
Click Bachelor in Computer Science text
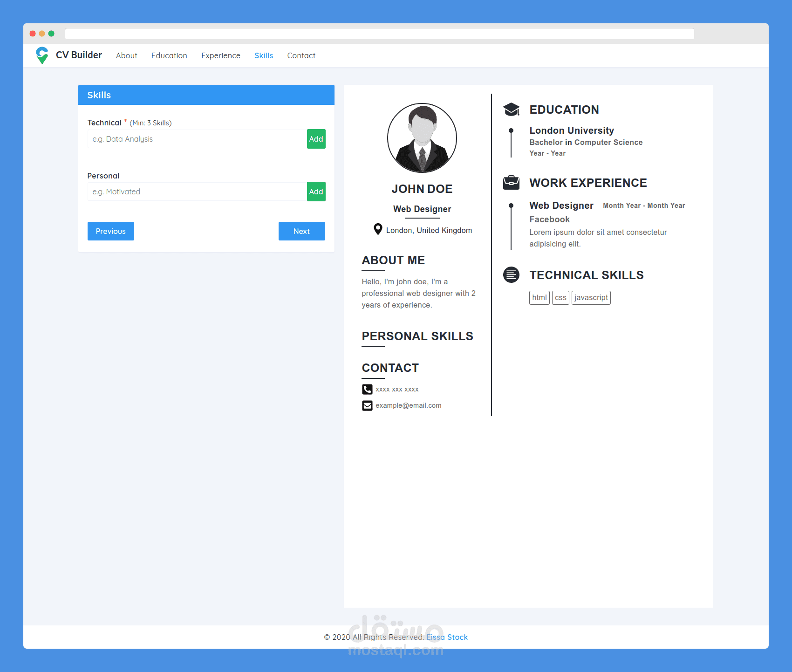(586, 142)
